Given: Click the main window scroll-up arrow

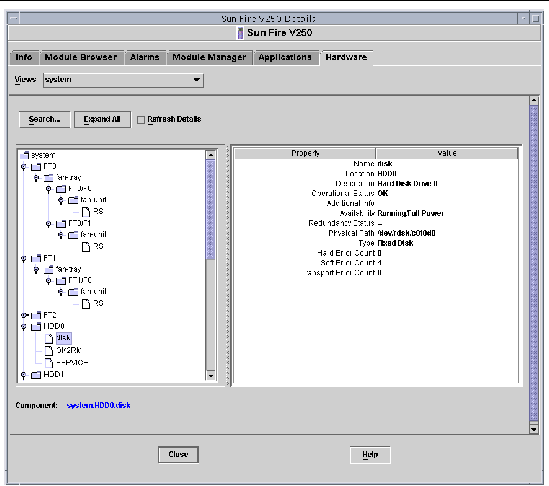Looking at the screenshot, I should tap(534, 101).
